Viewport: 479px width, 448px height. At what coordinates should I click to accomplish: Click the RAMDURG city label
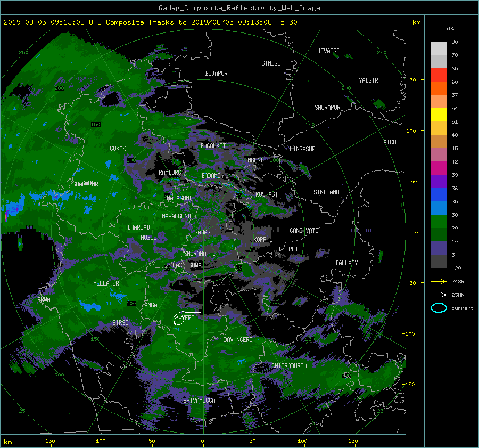click(170, 173)
